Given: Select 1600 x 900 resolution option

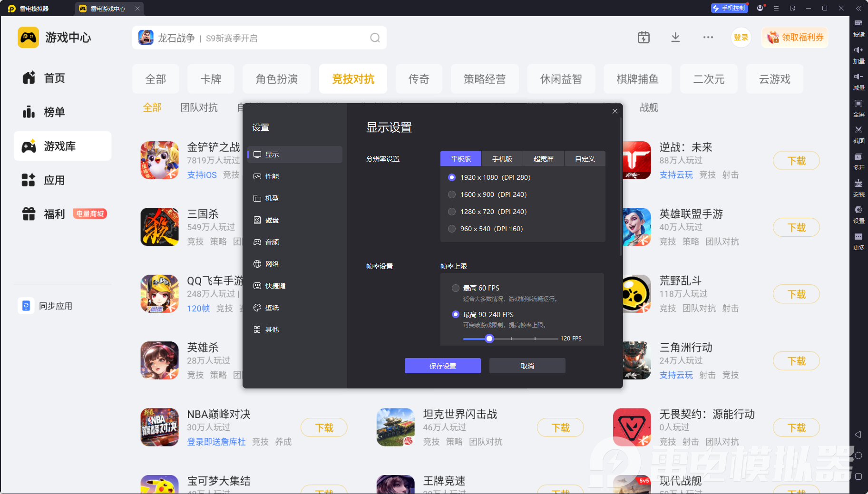Looking at the screenshot, I should pos(488,194).
